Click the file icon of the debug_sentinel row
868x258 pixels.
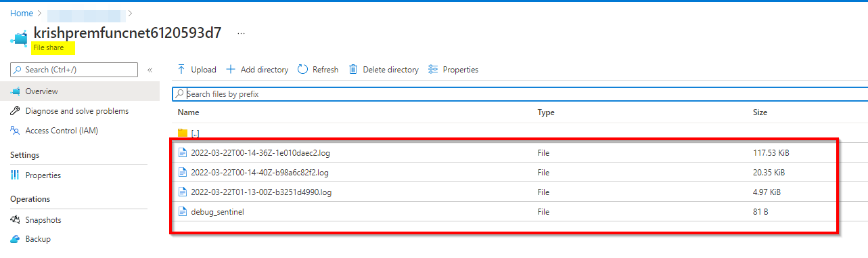182,212
